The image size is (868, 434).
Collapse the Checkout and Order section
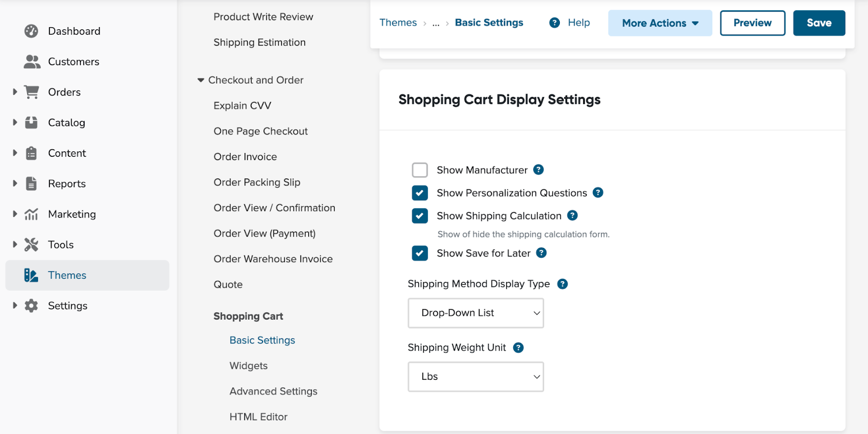click(x=201, y=80)
